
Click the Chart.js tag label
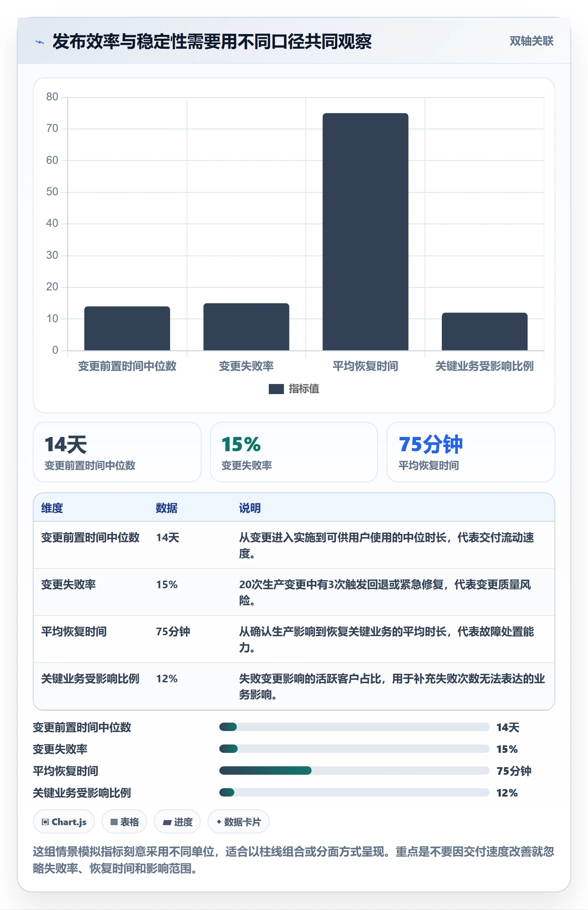pyautogui.click(x=69, y=822)
